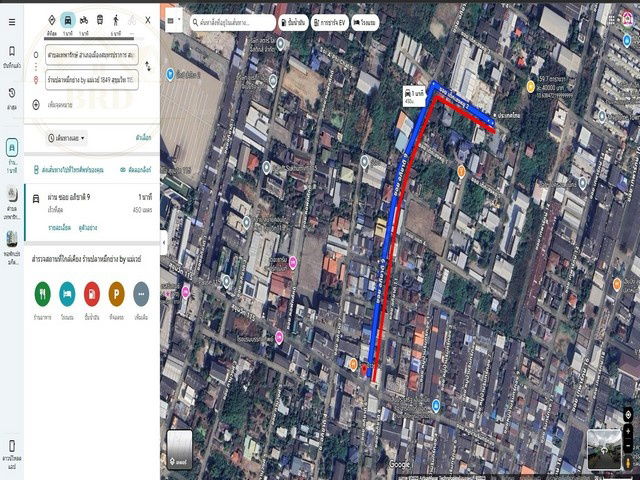
Task: Filter by gas stations chip
Action: click(x=293, y=22)
